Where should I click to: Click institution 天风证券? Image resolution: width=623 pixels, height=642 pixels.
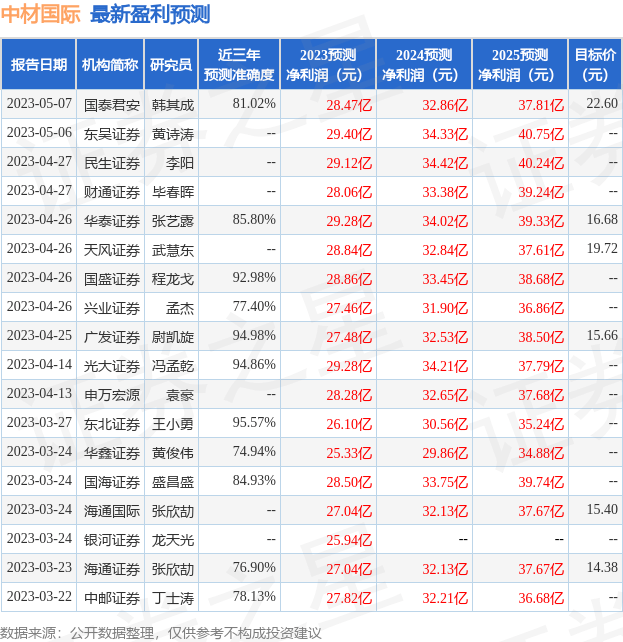tap(112, 251)
